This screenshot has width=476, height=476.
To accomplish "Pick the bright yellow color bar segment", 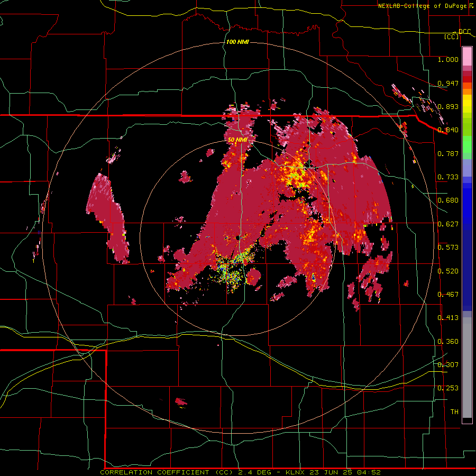I will pyautogui.click(x=467, y=104).
